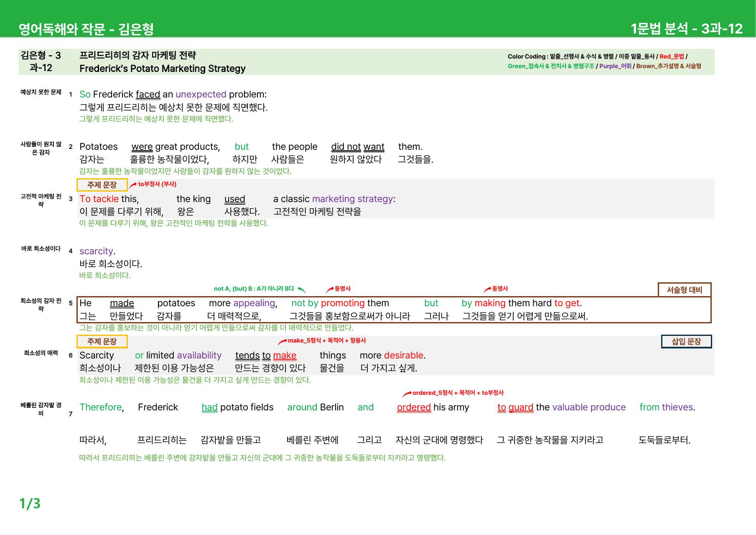Click the side note 희소성의 매력
The height and width of the screenshot is (535, 756).
coord(41,353)
